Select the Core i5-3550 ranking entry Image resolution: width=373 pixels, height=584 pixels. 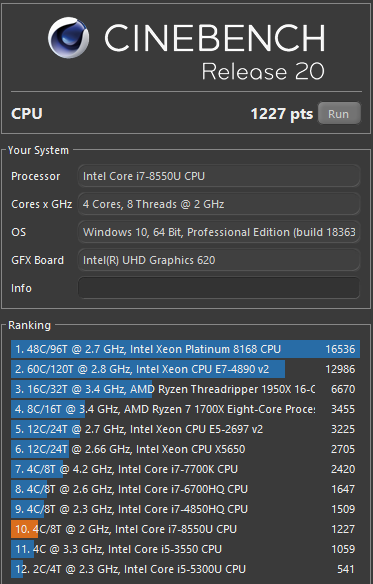click(x=185, y=549)
